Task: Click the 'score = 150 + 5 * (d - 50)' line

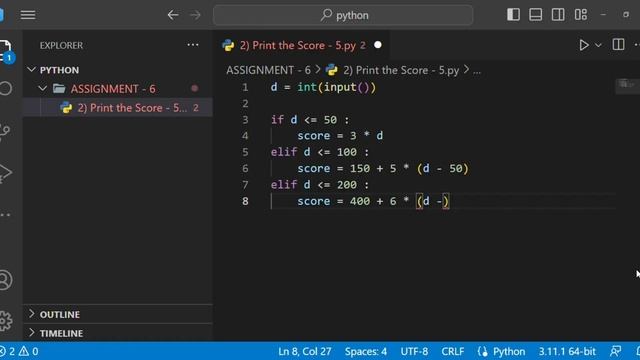Action: [x=383, y=169]
